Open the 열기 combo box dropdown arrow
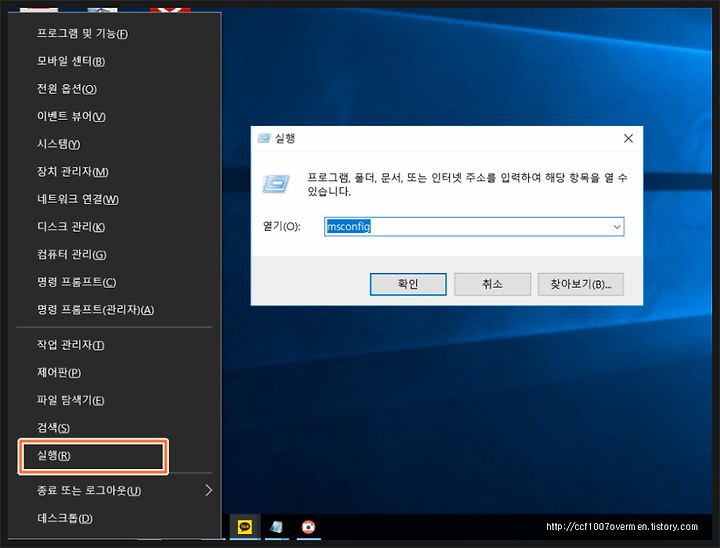720x548 pixels. (617, 227)
